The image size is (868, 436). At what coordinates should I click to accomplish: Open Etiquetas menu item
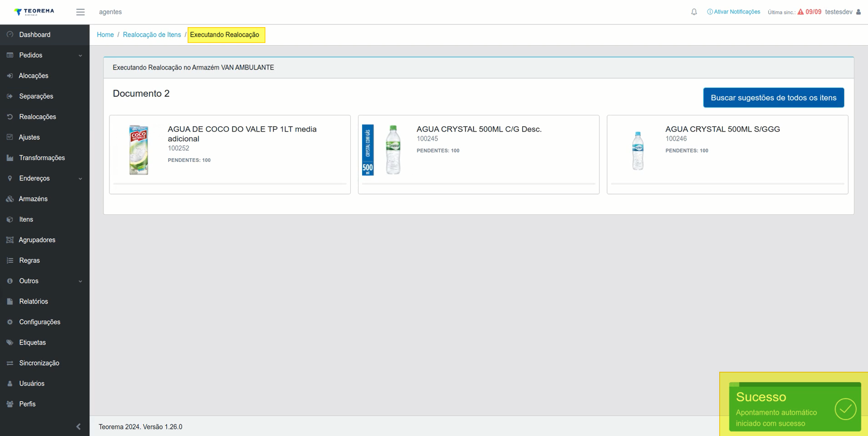point(45,342)
